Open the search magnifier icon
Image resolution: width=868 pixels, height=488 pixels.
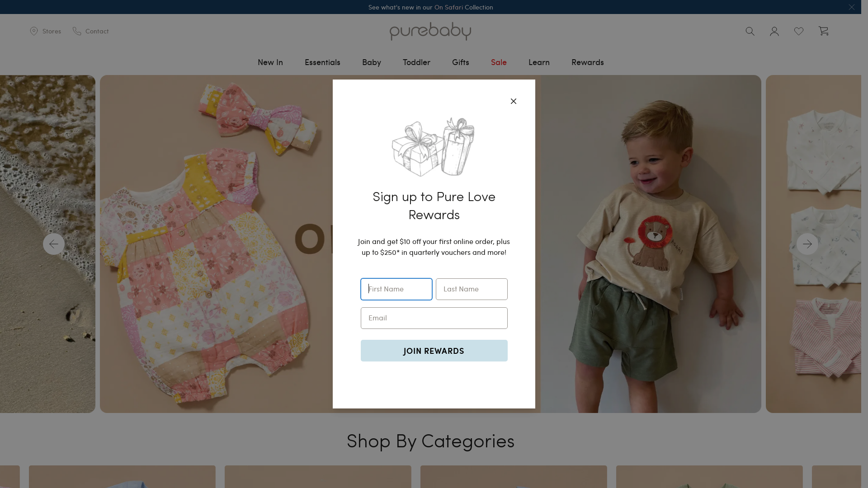click(750, 31)
